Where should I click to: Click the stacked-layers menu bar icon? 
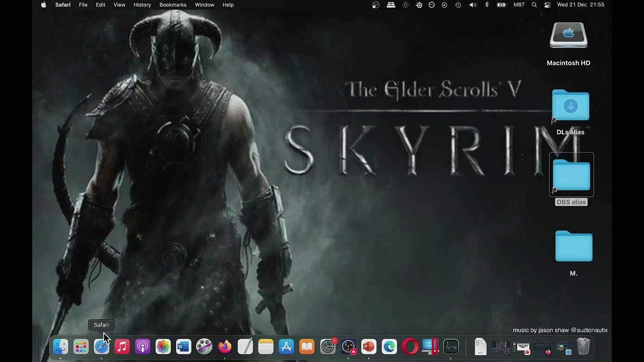[391, 5]
